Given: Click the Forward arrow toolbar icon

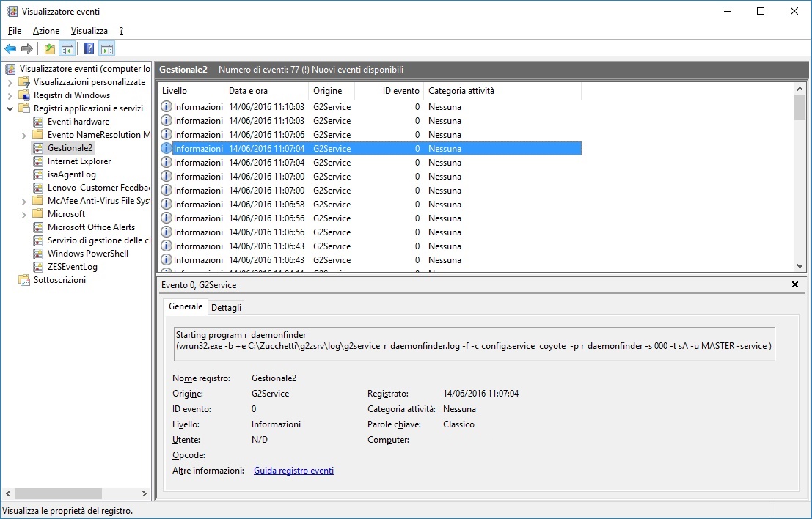Looking at the screenshot, I should coord(27,48).
